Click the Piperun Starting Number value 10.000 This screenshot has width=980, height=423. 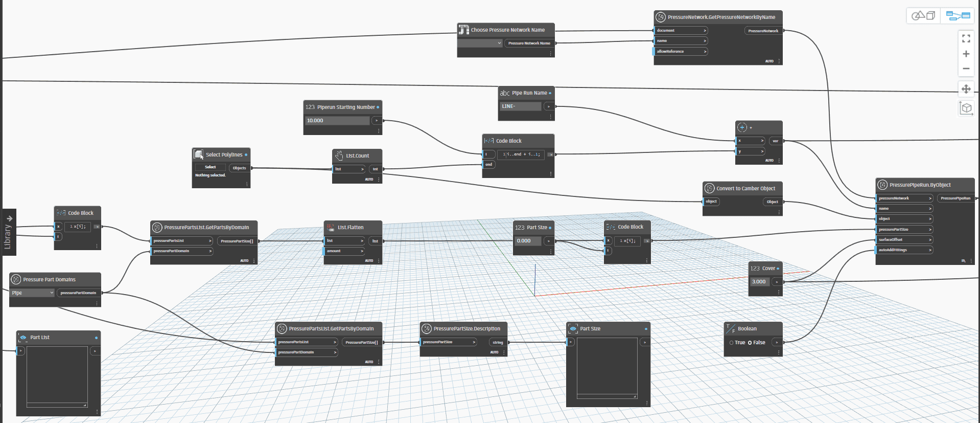[337, 121]
